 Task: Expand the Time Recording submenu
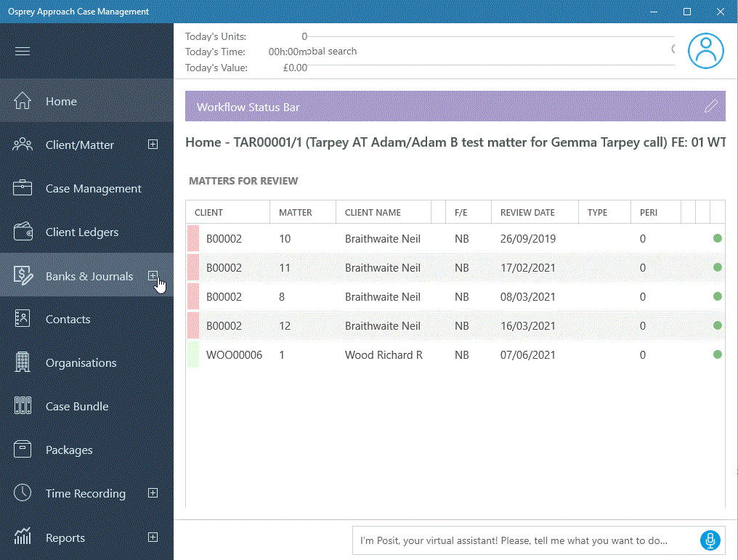click(x=153, y=492)
